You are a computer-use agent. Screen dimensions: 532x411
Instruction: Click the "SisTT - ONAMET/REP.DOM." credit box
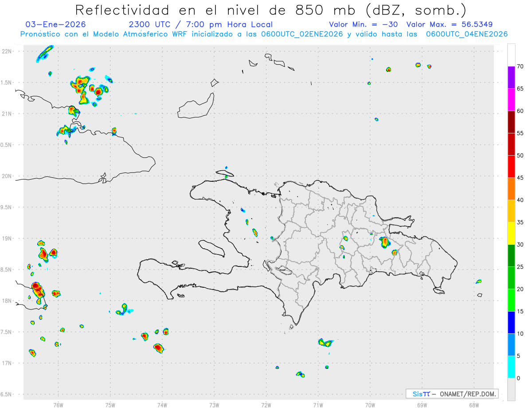[x=452, y=394]
